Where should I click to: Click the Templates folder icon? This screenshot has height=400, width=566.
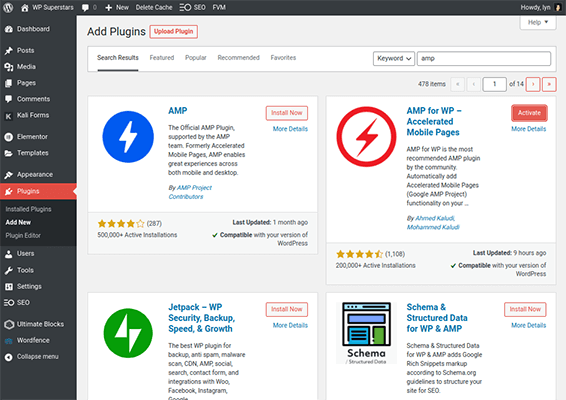click(9, 153)
